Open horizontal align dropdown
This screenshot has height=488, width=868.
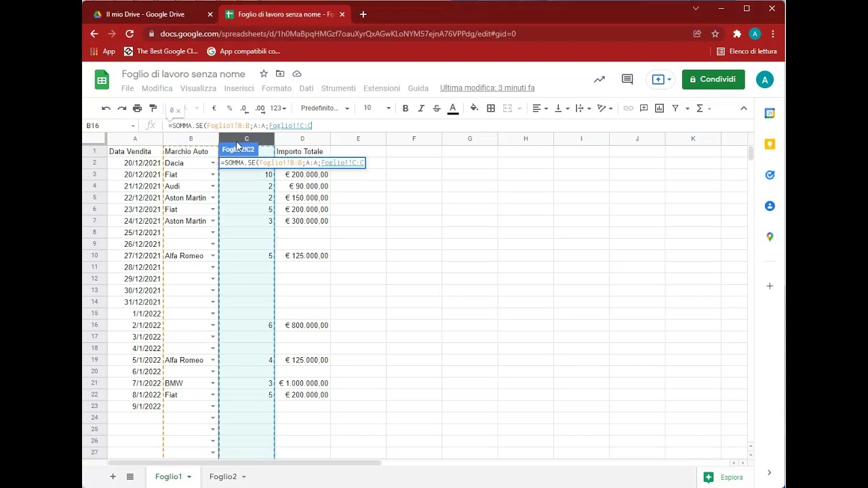(x=540, y=108)
